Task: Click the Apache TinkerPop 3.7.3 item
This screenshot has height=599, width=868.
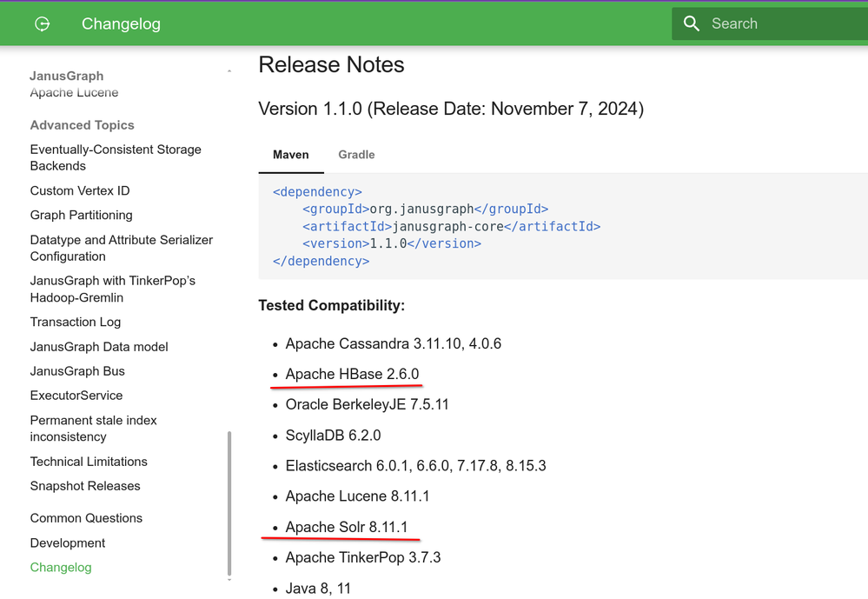Action: tap(363, 557)
